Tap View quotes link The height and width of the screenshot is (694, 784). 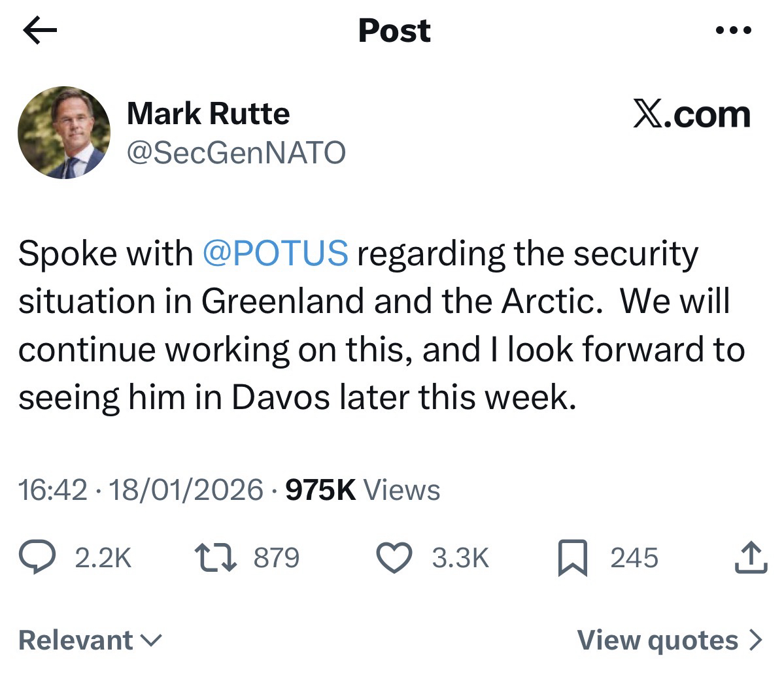[x=658, y=640]
